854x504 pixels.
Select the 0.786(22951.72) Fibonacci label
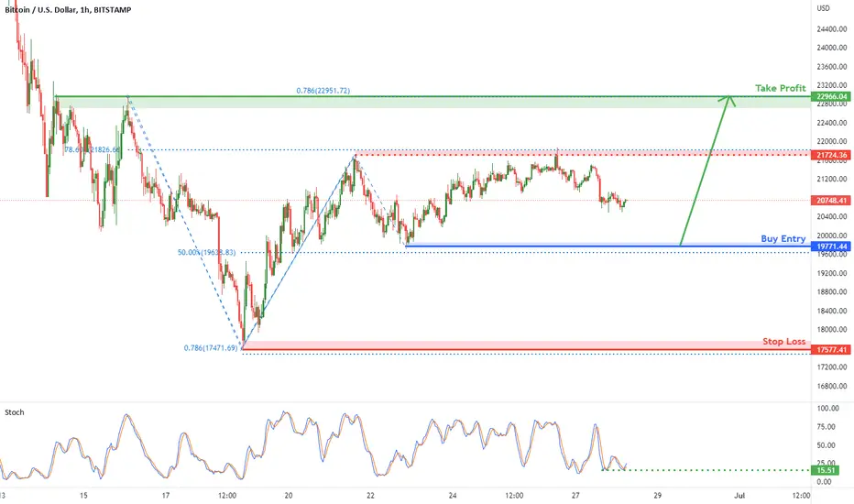click(x=323, y=91)
